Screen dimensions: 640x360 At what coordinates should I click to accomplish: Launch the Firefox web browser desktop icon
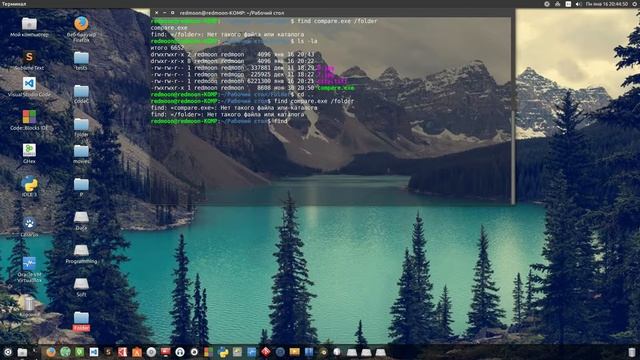81,24
